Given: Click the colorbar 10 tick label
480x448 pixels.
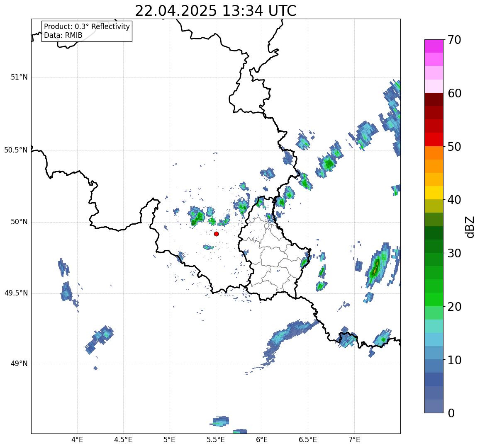Looking at the screenshot, I should click(x=454, y=360).
